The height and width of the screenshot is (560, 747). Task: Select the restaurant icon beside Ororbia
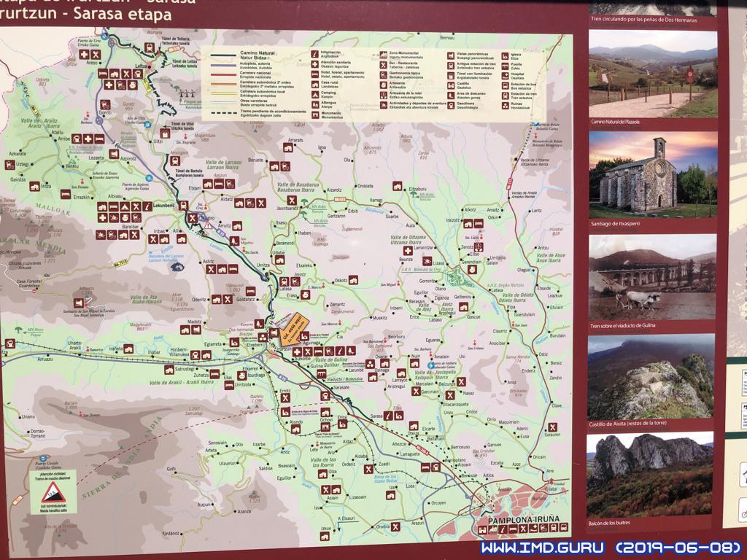(395, 526)
